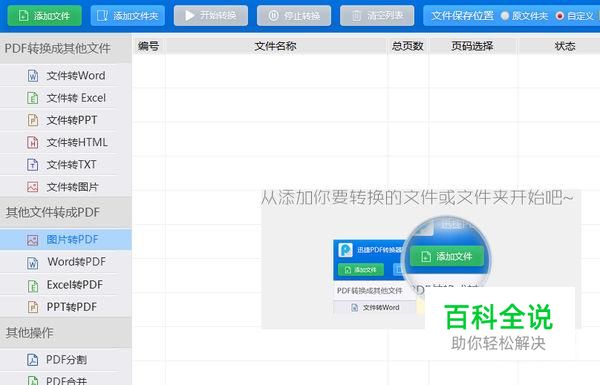The width and height of the screenshot is (600, 385).
Task: Collapse the 其他文件转成PDF section header
Action: (x=66, y=212)
